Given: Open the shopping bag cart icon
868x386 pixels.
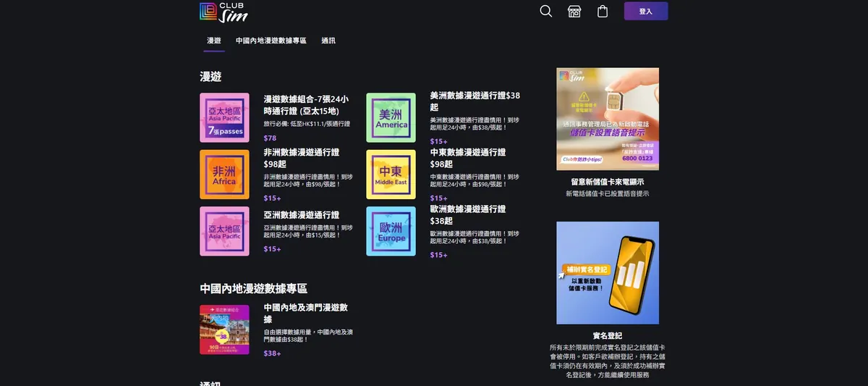Looking at the screenshot, I should 603,11.
